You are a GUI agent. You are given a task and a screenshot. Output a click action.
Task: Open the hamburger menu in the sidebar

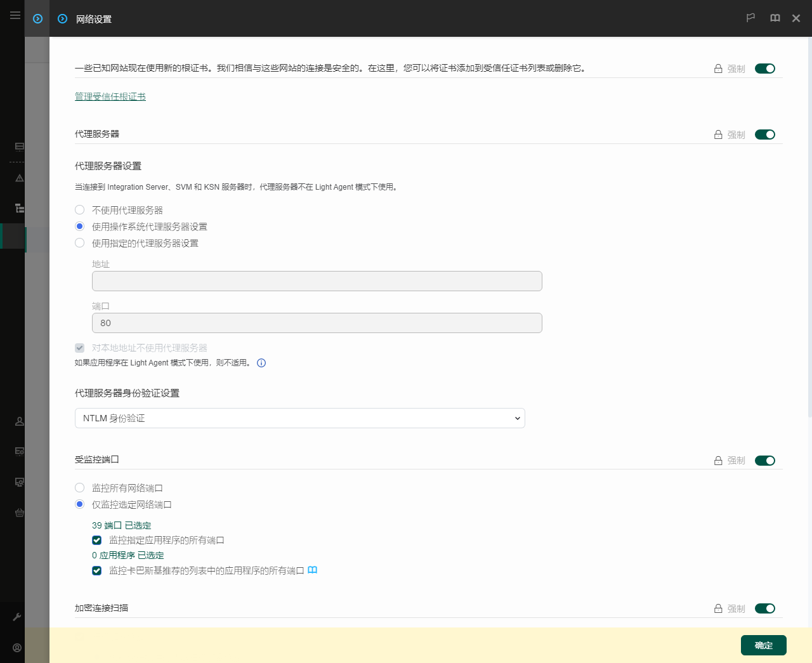coord(15,15)
